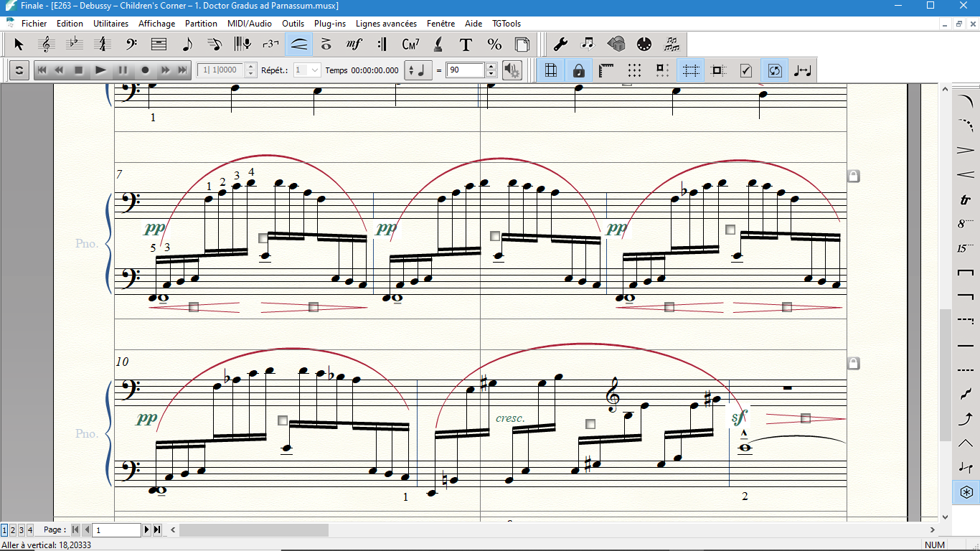
Task: Open the Répét. dropdown
Action: tap(315, 70)
